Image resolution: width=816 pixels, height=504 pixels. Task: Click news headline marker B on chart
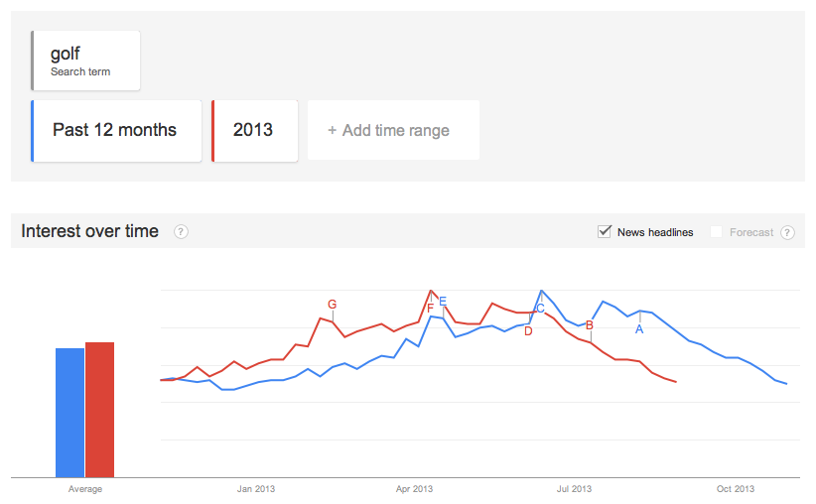coord(590,324)
